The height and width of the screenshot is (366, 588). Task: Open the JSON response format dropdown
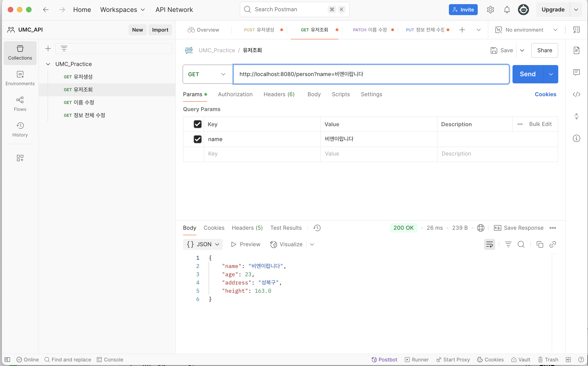point(203,244)
